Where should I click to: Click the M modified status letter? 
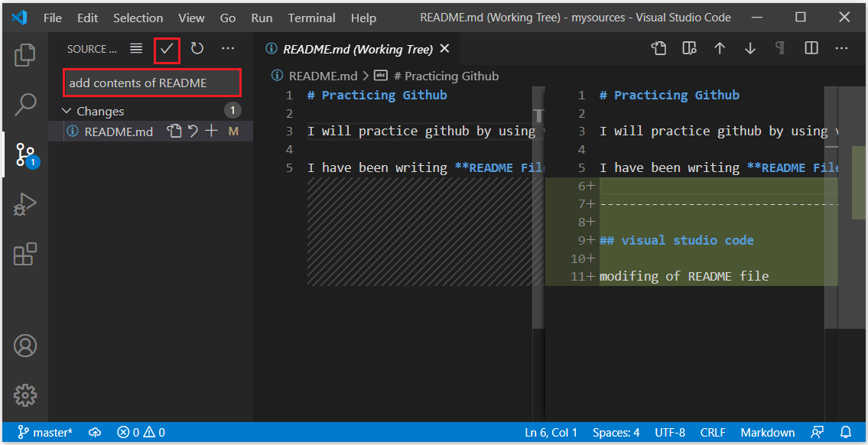233,132
